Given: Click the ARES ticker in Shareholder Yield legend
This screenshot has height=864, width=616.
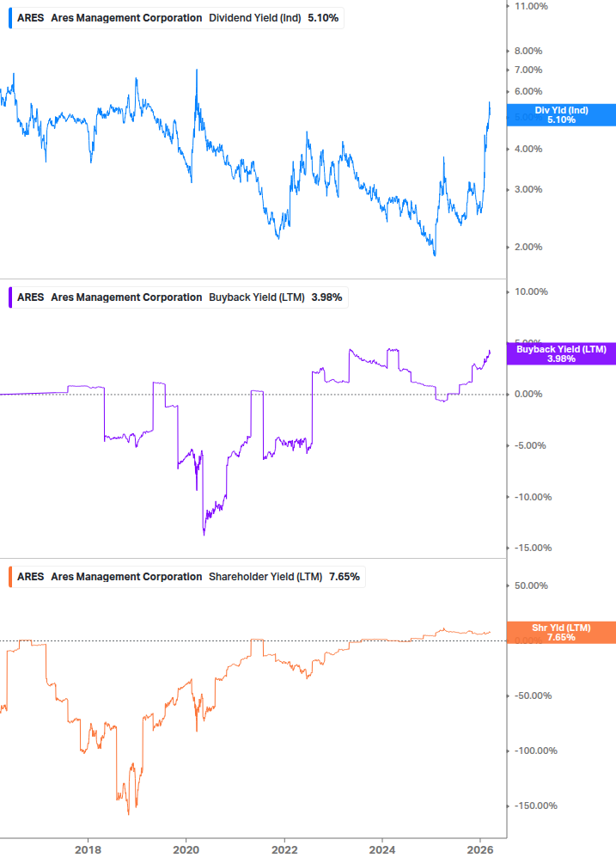Looking at the screenshot, I should coord(30,577).
